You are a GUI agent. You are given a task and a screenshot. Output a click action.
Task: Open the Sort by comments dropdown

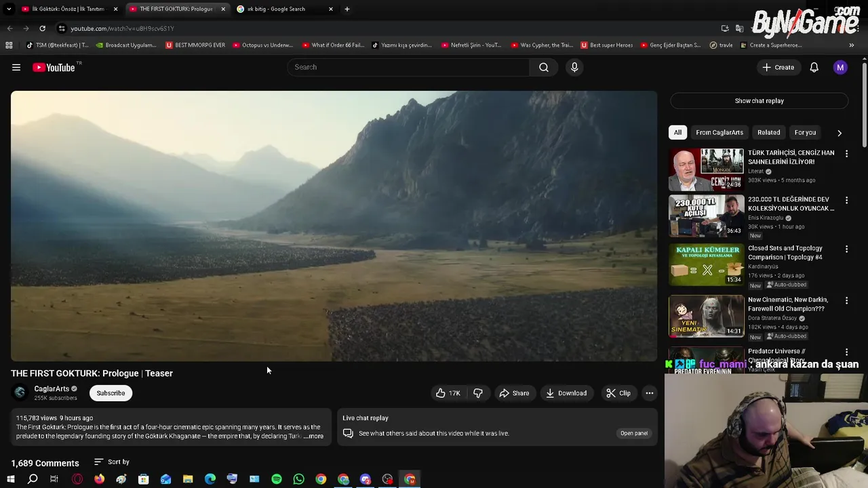pyautogui.click(x=112, y=462)
